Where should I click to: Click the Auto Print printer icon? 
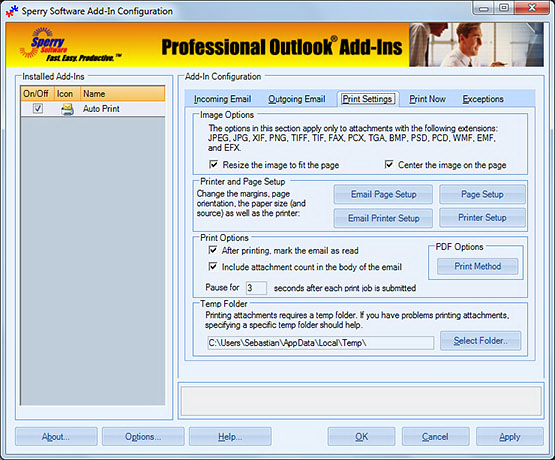tap(67, 109)
